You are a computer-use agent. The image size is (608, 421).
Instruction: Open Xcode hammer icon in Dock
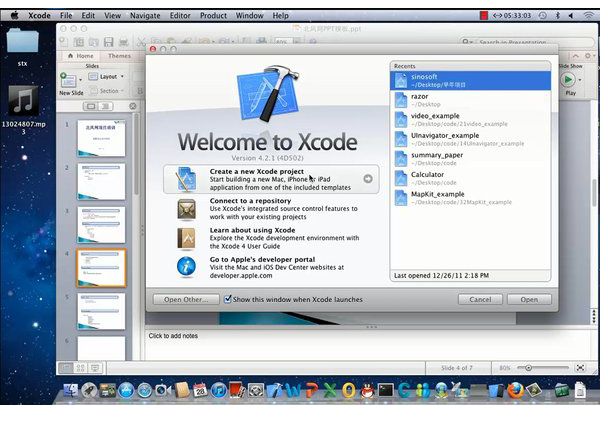coord(275,390)
